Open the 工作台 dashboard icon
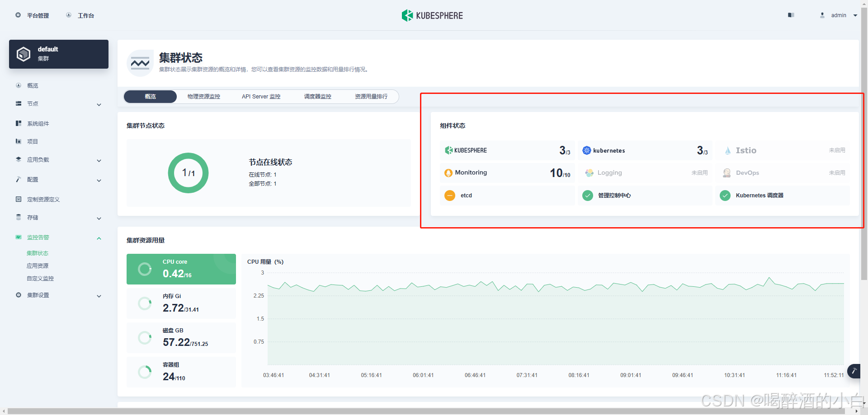Viewport: 868px width, 415px height. [x=69, y=15]
